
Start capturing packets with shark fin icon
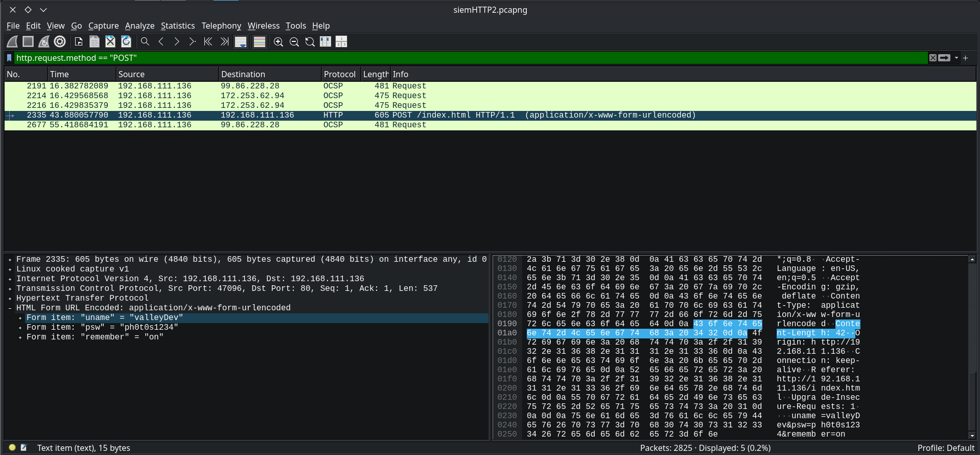[12, 42]
